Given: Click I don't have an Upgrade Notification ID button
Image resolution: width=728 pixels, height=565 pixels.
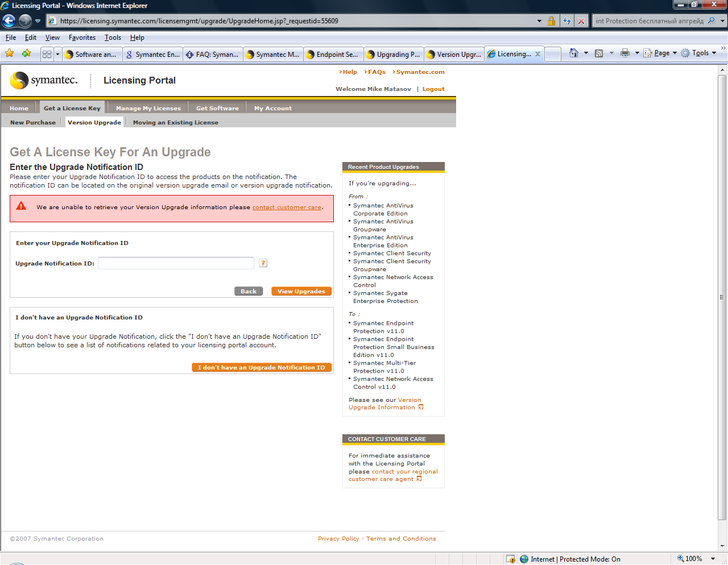Looking at the screenshot, I should [262, 367].
